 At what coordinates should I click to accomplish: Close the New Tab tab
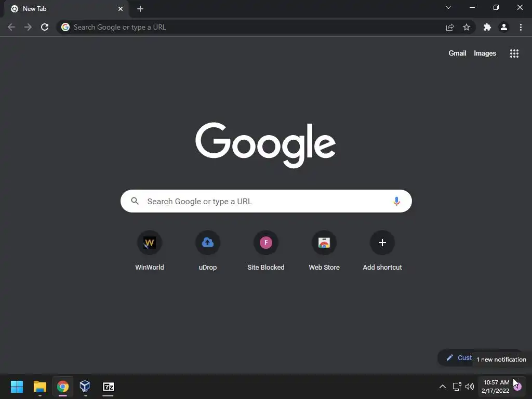tap(121, 9)
